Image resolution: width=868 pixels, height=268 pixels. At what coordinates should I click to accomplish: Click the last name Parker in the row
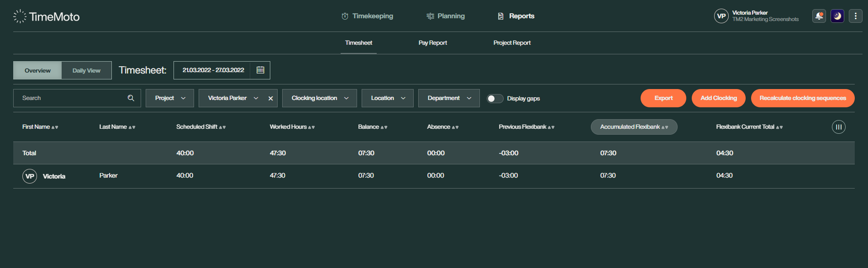[108, 175]
